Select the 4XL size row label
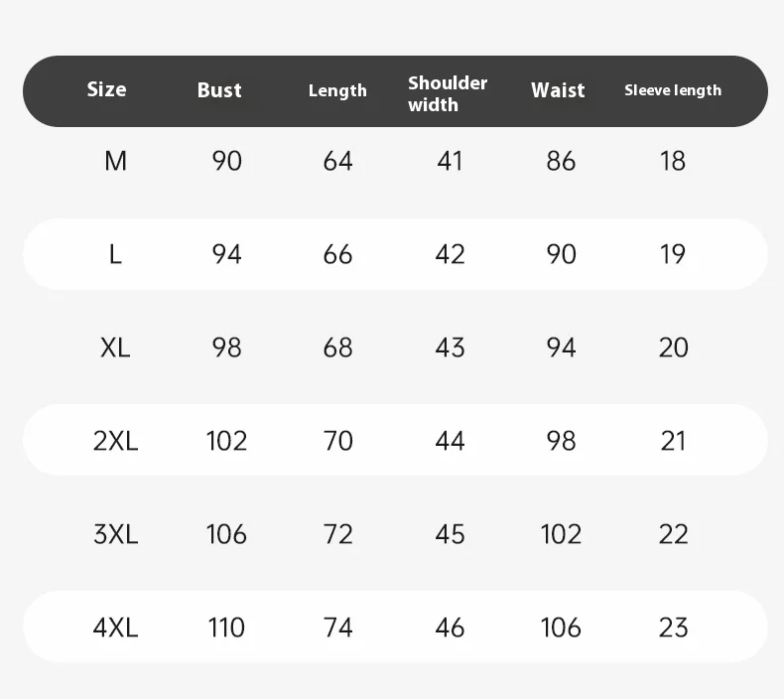 [x=115, y=628]
